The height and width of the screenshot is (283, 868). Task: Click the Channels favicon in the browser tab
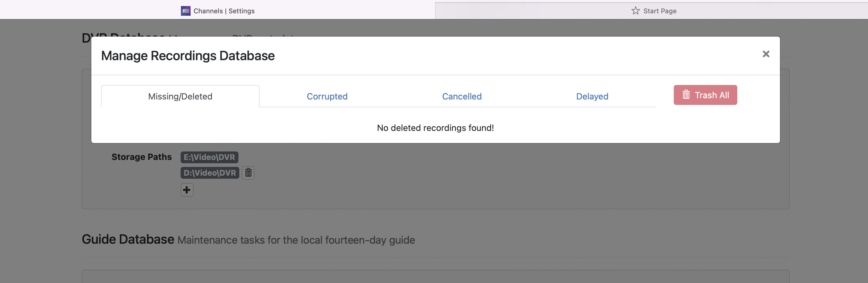pos(185,11)
